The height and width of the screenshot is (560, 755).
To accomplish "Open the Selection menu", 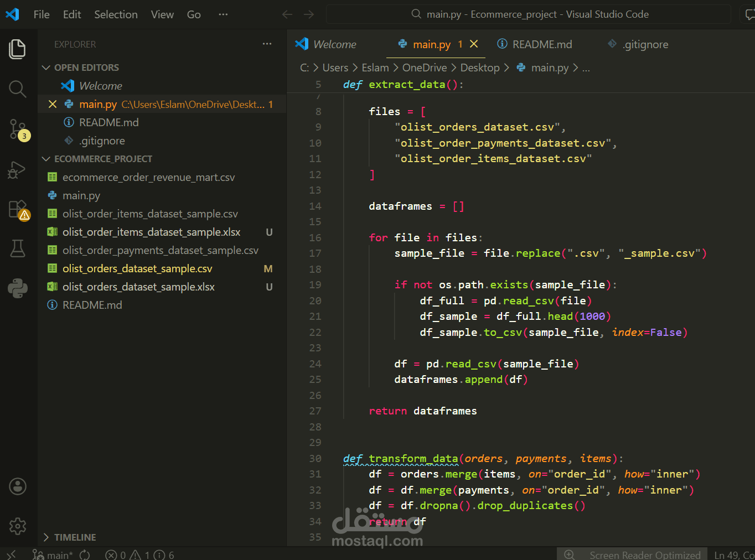I will point(116,14).
